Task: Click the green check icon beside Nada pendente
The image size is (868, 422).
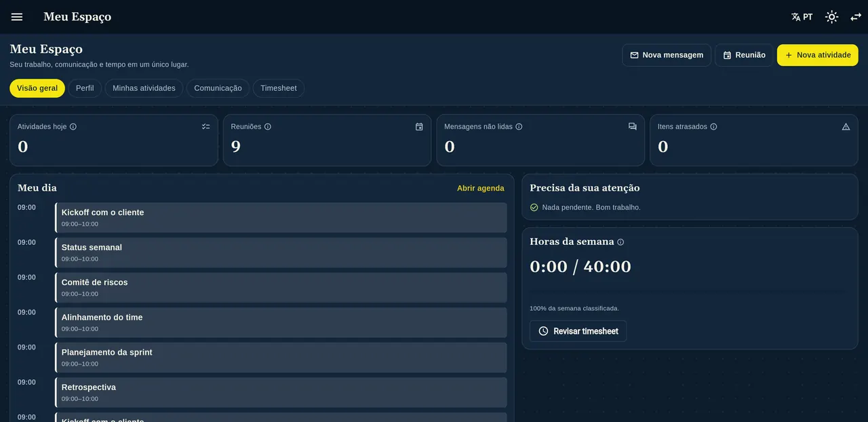Action: [534, 208]
